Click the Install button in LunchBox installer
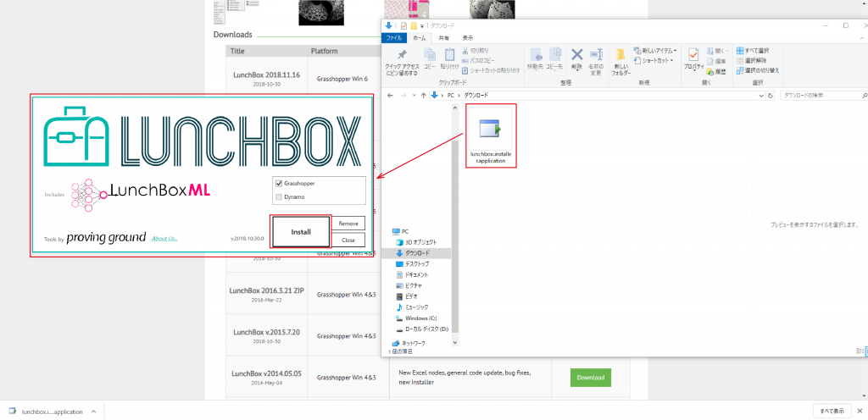The width and height of the screenshot is (868, 420). coord(300,231)
